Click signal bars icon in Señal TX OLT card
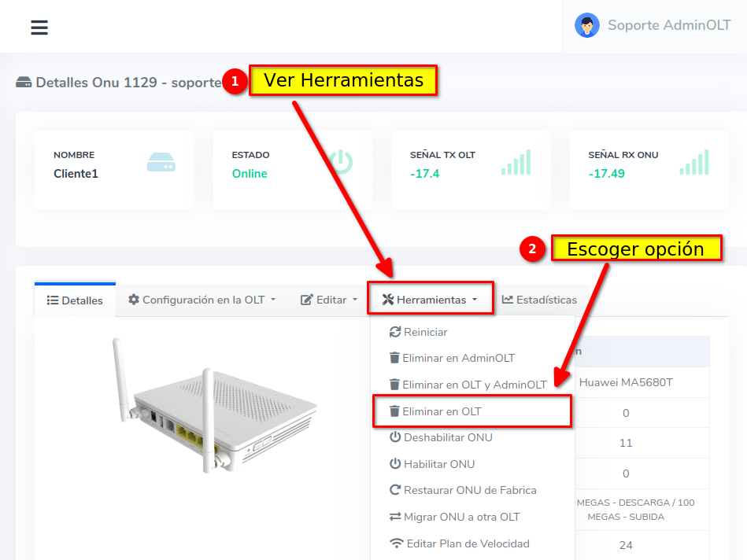The width and height of the screenshot is (747, 560). tap(516, 163)
